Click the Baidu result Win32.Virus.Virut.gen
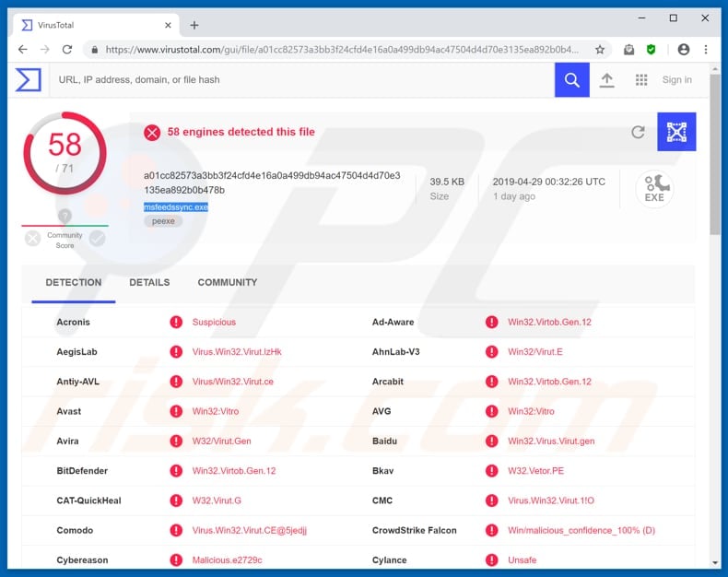The image size is (728, 577). point(551,441)
